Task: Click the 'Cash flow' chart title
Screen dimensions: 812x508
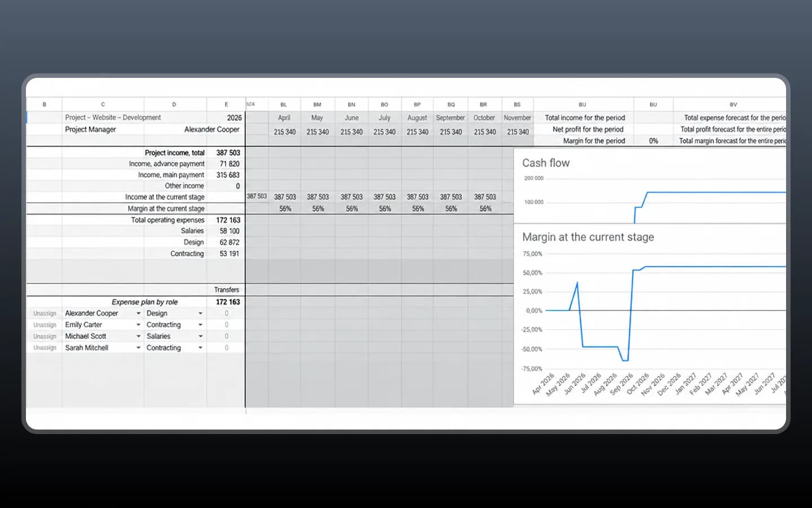Action: (x=546, y=163)
